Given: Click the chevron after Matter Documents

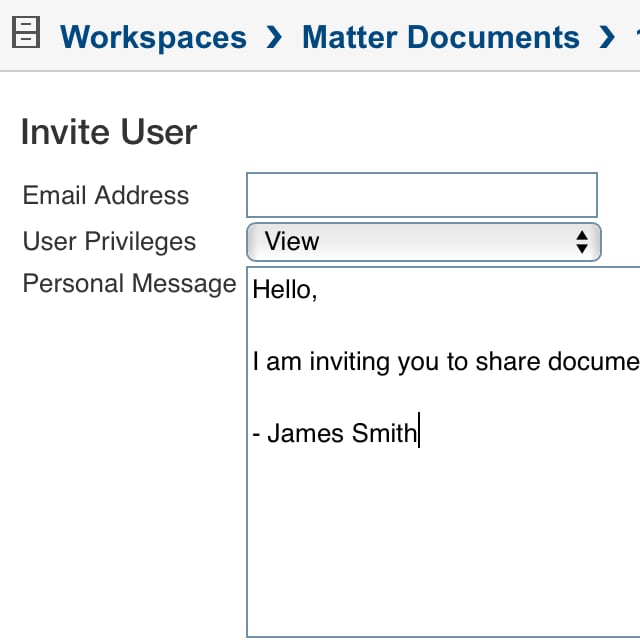Looking at the screenshot, I should click(x=606, y=38).
